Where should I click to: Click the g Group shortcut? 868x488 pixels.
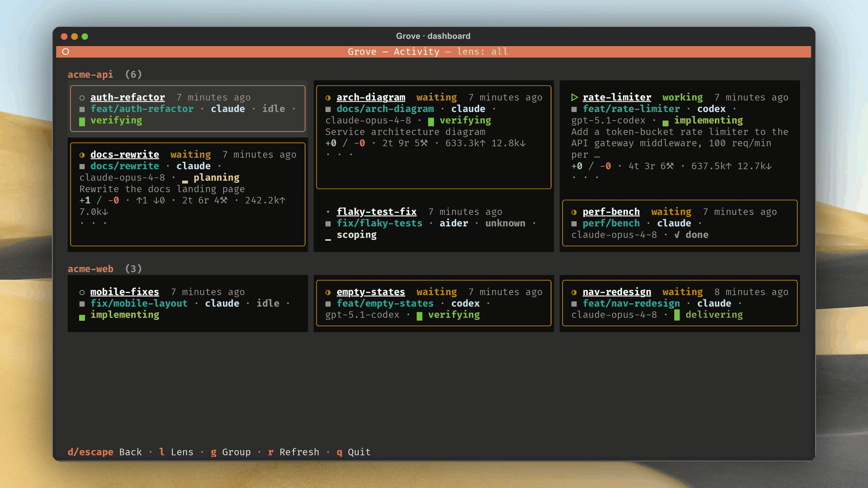coord(231,452)
